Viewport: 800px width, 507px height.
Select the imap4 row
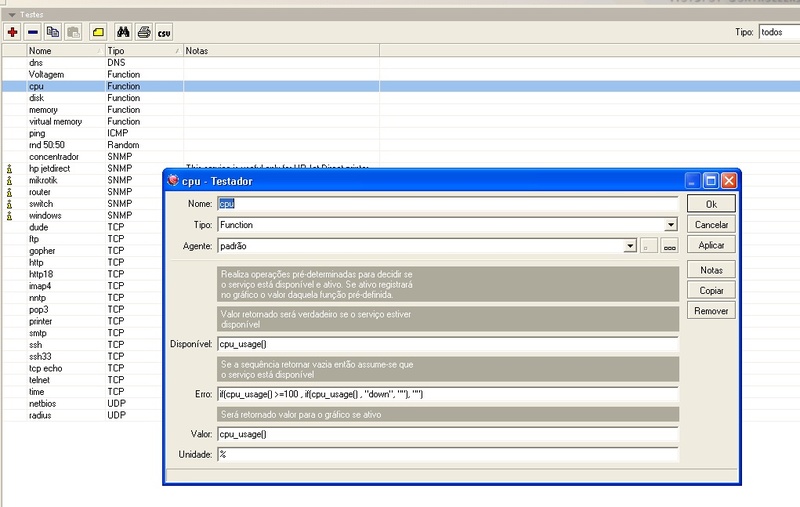[82, 286]
